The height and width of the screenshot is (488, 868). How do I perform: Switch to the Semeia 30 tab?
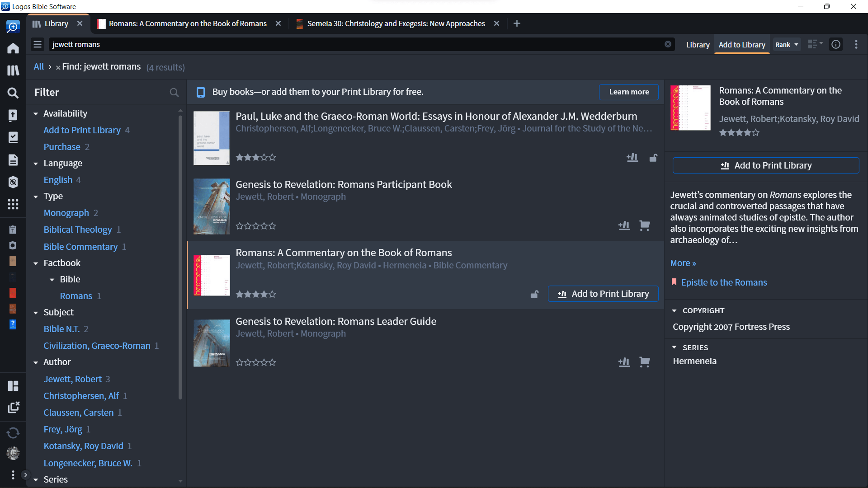[396, 23]
